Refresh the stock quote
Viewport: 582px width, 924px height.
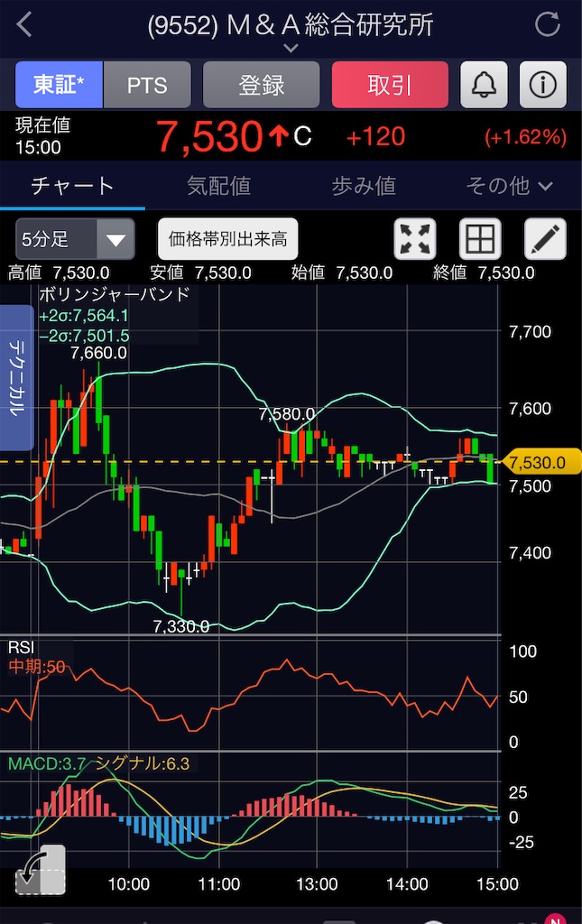coord(547,24)
